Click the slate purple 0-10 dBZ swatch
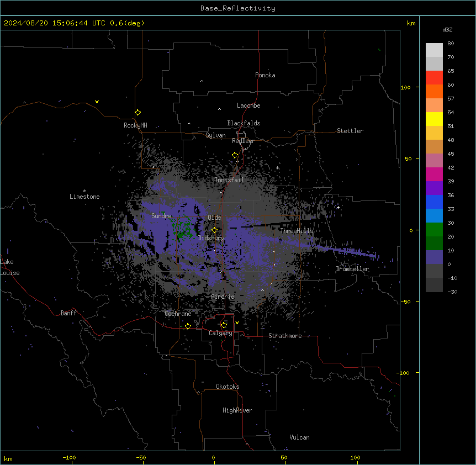Image resolution: width=476 pixels, height=465 pixels. (x=434, y=257)
